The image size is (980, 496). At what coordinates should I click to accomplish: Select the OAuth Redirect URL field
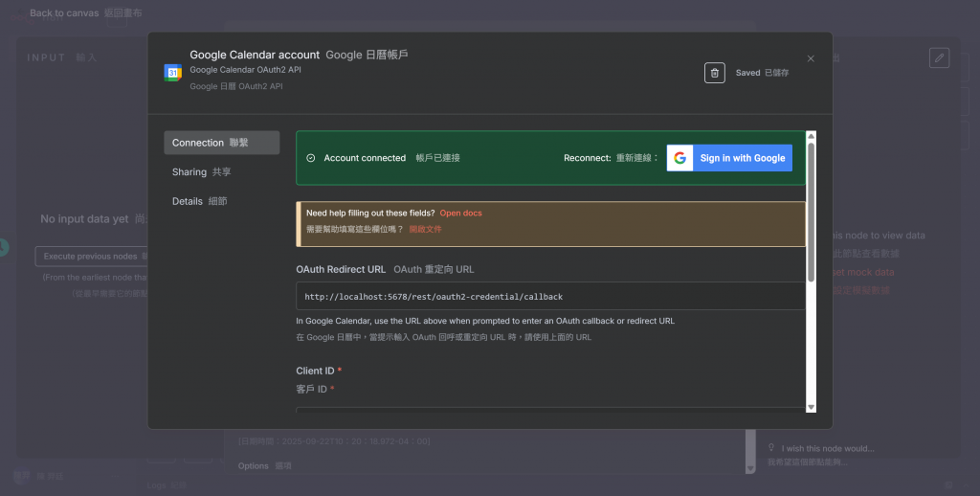pyautogui.click(x=550, y=297)
